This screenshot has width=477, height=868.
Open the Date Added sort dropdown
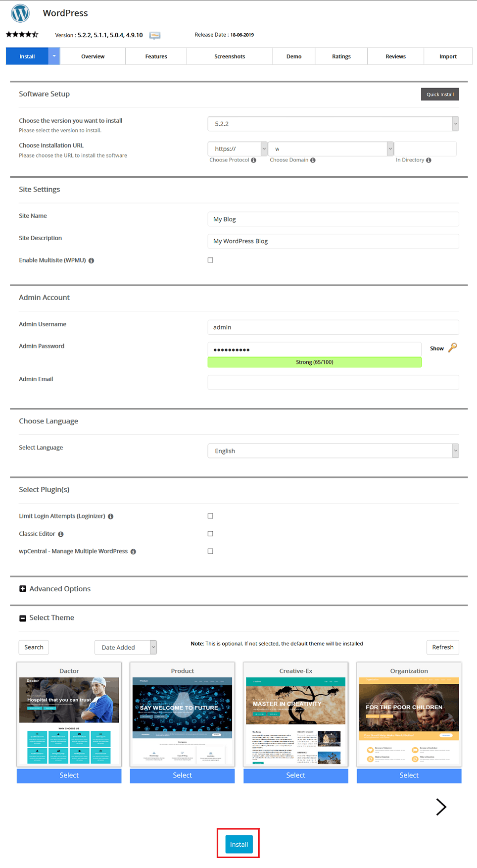(x=126, y=647)
